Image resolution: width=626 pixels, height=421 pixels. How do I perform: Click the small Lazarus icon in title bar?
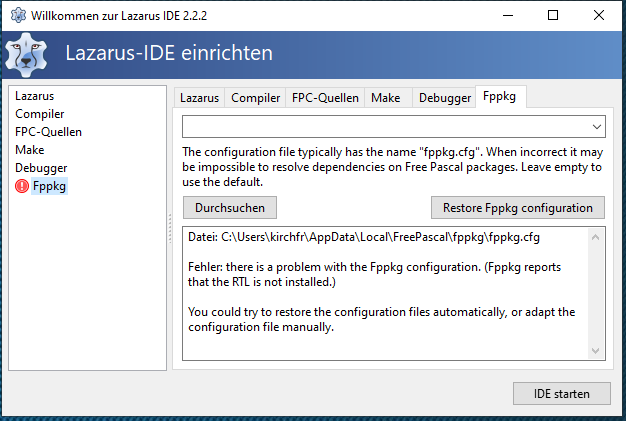click(x=18, y=16)
